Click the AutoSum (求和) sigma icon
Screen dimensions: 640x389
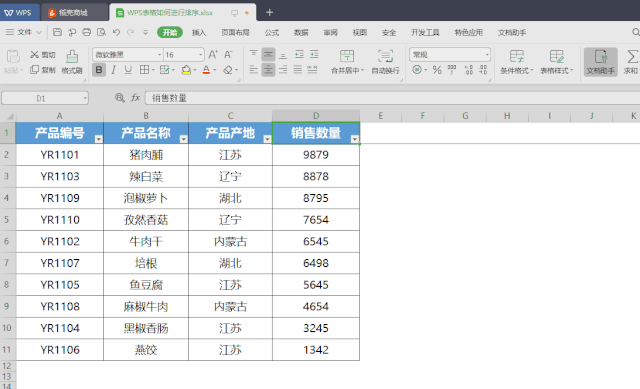pyautogui.click(x=631, y=62)
